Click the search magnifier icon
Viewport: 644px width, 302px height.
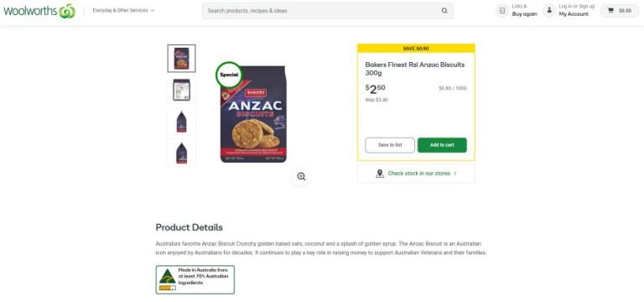(x=444, y=11)
